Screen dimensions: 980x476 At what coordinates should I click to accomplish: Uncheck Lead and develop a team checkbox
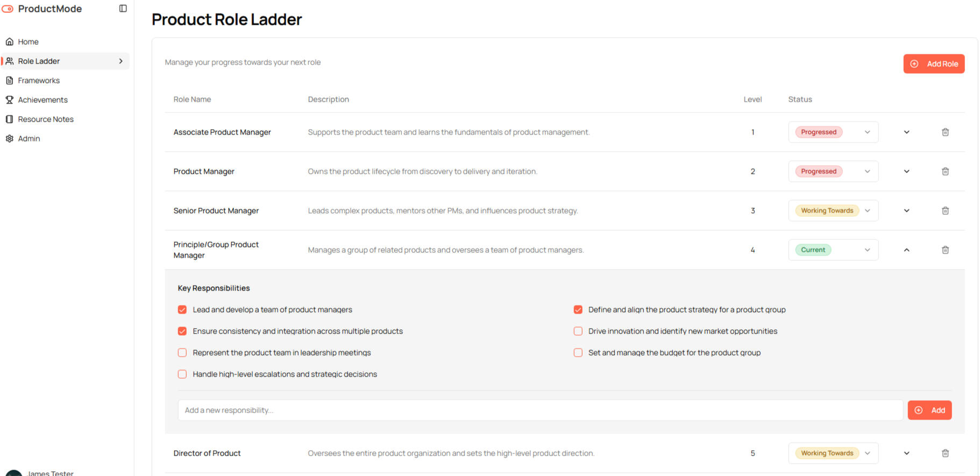[182, 310]
